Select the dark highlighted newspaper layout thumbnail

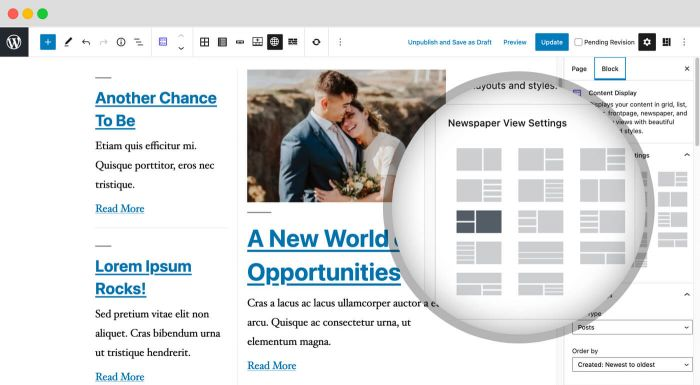click(479, 222)
